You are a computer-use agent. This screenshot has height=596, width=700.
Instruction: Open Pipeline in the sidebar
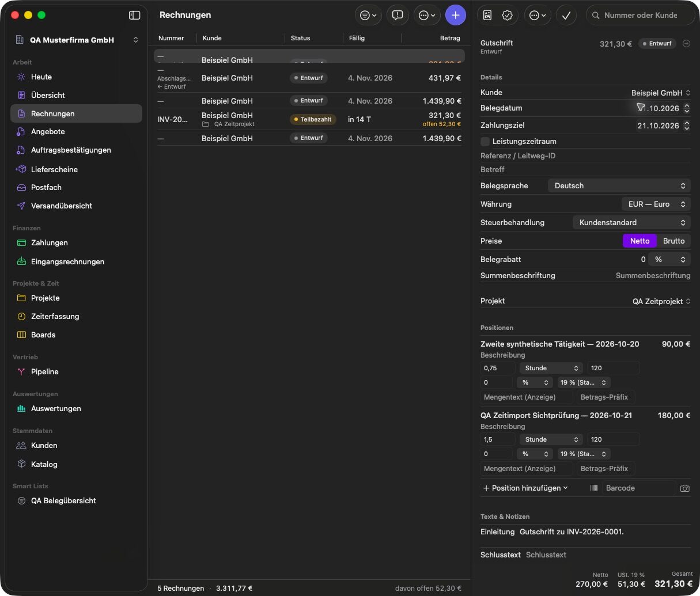[76, 371]
